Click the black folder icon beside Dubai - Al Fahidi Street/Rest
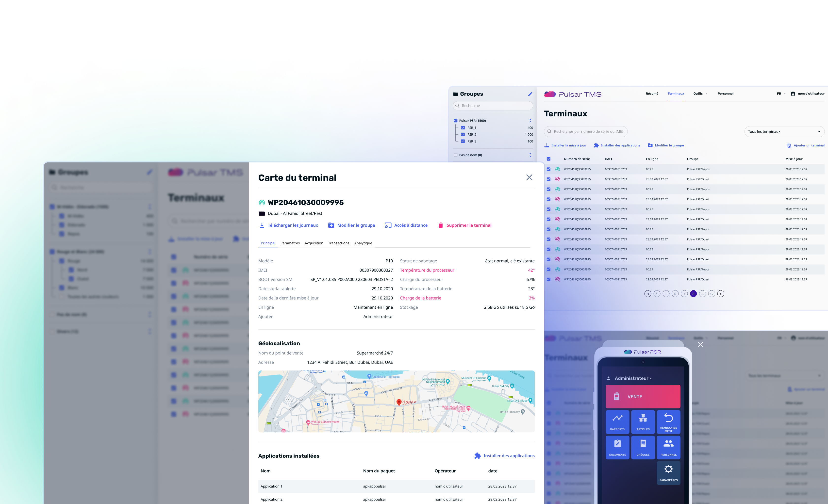Screen dimensions: 828x504 coord(262,213)
